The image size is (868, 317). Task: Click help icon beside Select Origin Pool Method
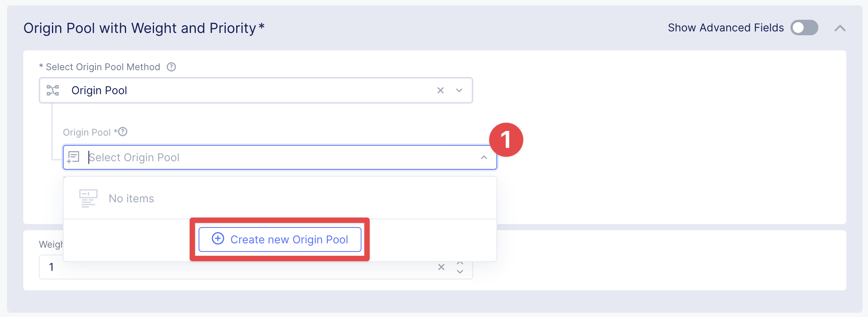pyautogui.click(x=171, y=67)
